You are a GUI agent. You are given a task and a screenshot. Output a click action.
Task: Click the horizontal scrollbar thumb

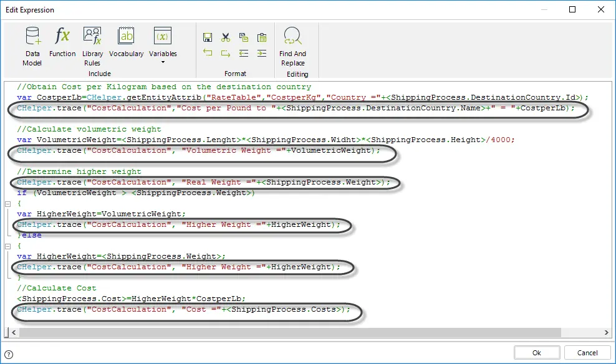coord(290,332)
